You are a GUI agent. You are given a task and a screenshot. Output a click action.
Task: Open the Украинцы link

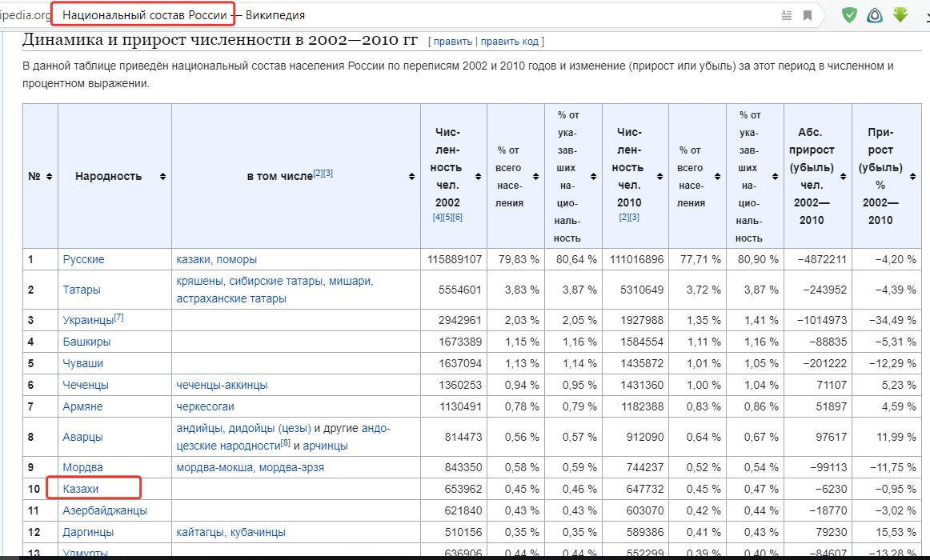[88, 320]
